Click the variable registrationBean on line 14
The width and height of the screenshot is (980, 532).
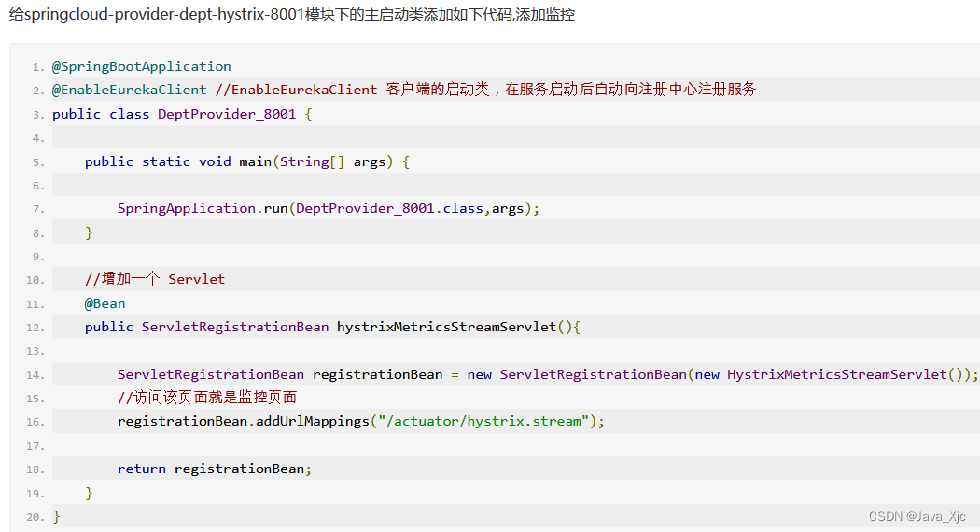[377, 374]
